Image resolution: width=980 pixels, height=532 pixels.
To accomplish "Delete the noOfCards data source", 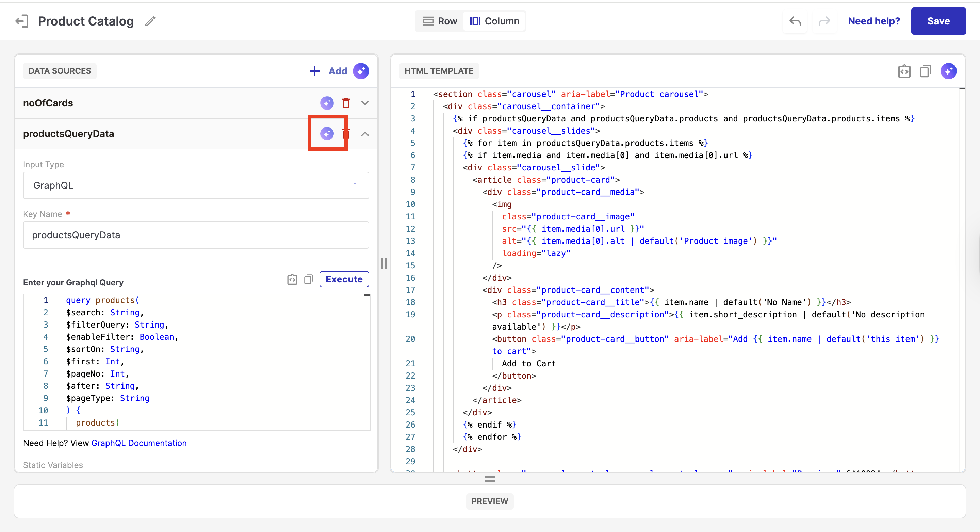I will 346,103.
